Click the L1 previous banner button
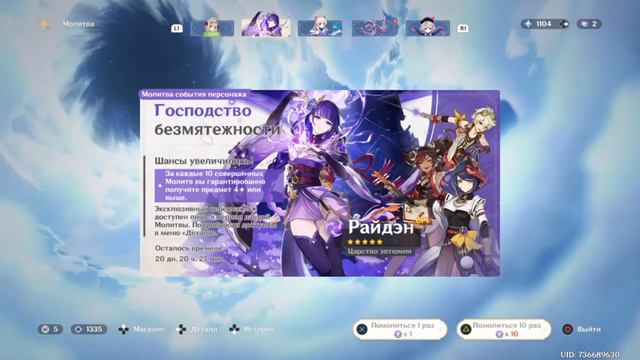 click(176, 28)
